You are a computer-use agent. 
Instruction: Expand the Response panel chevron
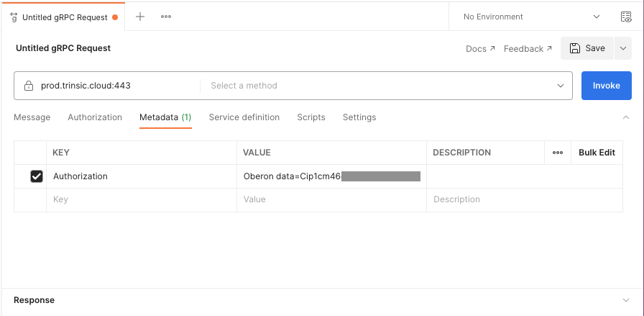click(x=626, y=300)
